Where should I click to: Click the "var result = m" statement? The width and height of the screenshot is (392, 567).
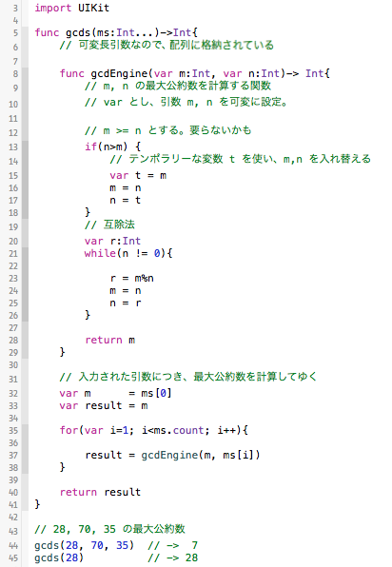(104, 405)
